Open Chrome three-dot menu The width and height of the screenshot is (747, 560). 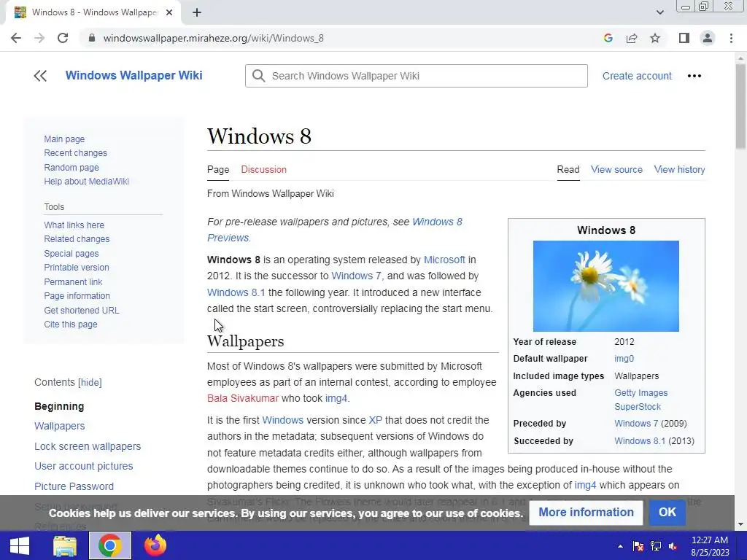pyautogui.click(x=731, y=38)
